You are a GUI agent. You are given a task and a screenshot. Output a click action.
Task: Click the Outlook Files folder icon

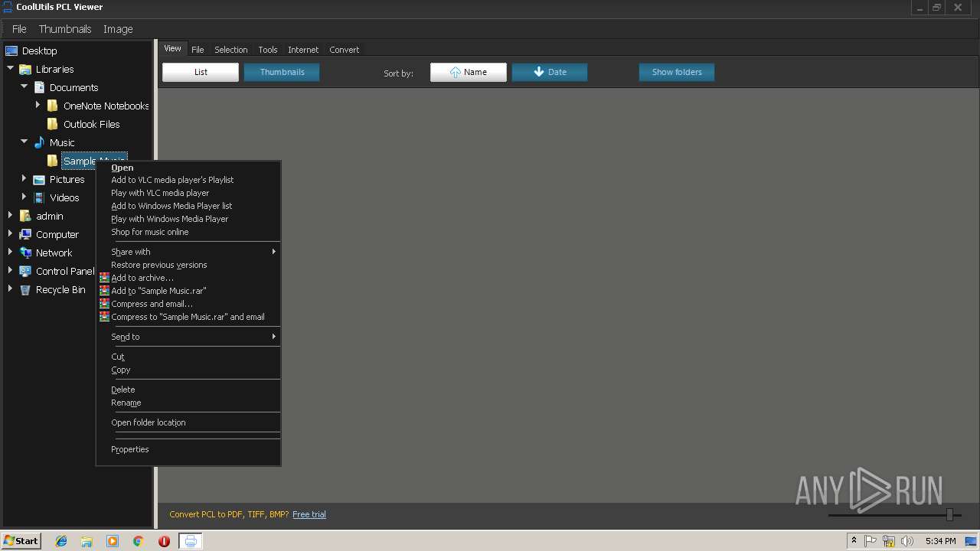click(53, 124)
